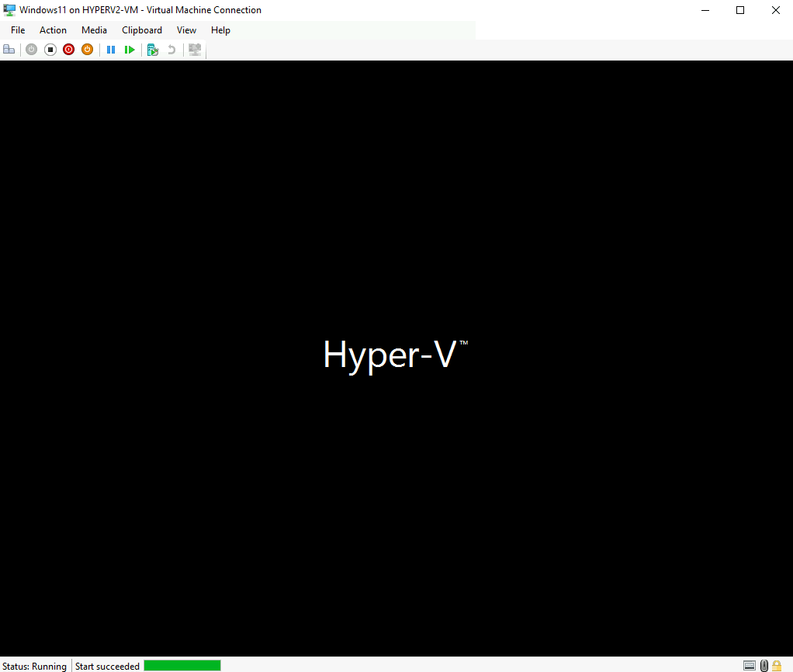Close the Virtual Machine Connection window
Image resolution: width=793 pixels, height=672 pixels.
point(776,10)
